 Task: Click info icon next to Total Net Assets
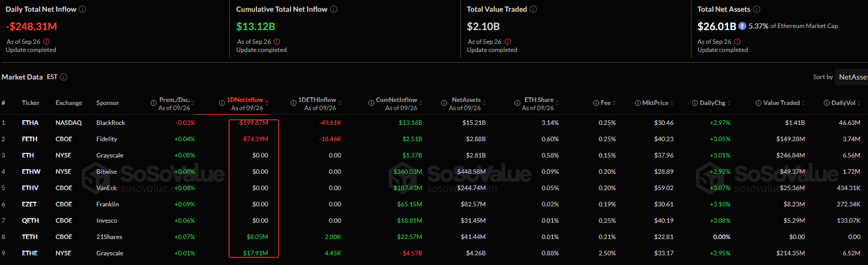click(x=757, y=9)
